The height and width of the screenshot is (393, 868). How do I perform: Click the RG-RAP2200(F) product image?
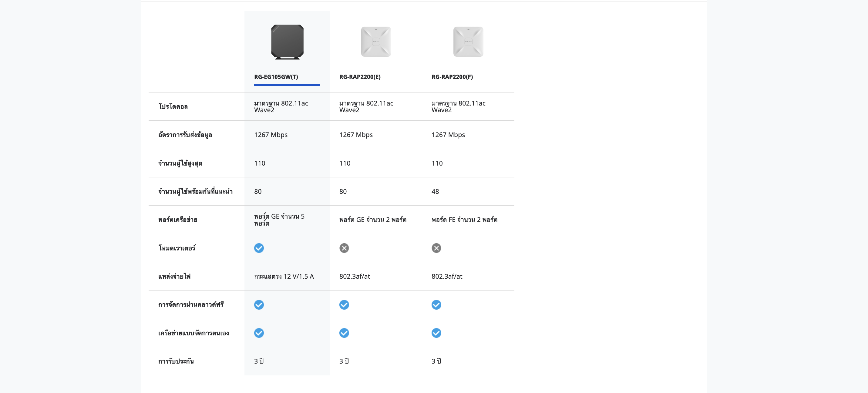tap(468, 42)
